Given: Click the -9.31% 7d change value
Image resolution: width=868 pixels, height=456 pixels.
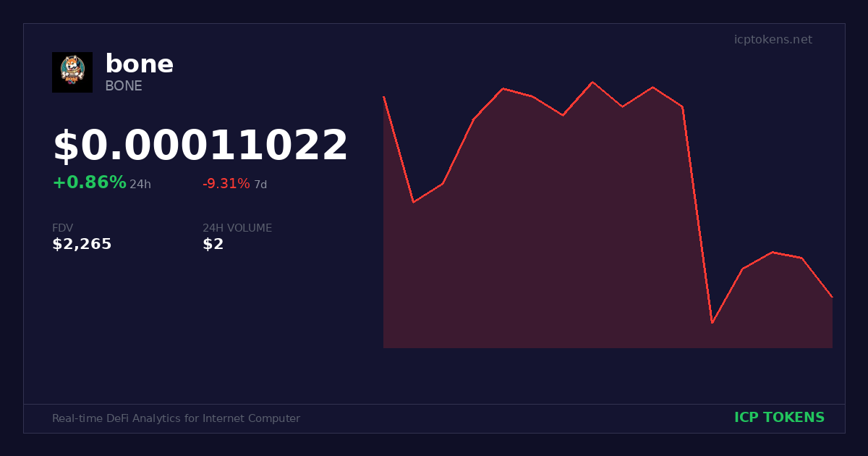Looking at the screenshot, I should (226, 184).
